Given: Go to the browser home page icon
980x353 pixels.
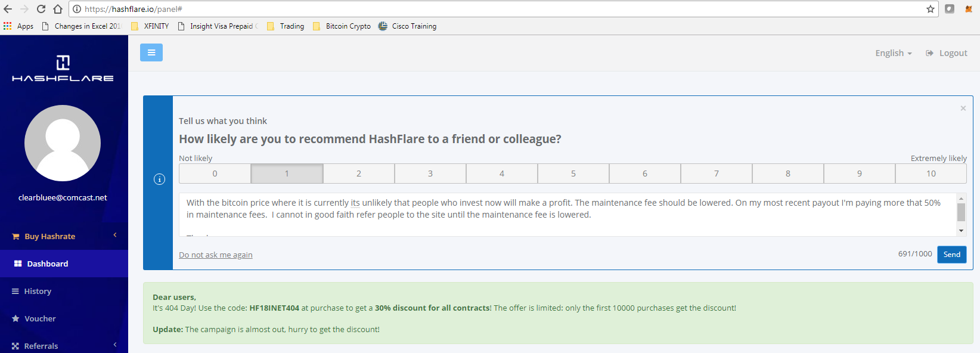Looking at the screenshot, I should click(58, 9).
